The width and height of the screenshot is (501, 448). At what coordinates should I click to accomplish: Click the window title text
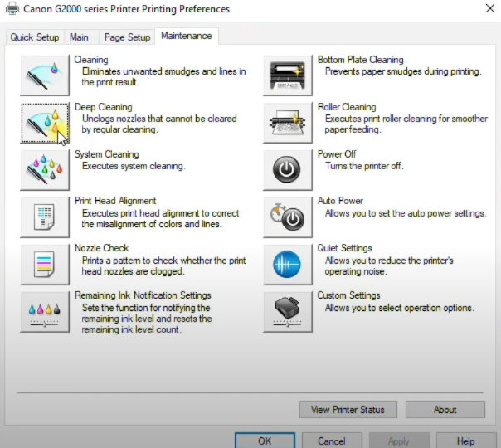(127, 9)
